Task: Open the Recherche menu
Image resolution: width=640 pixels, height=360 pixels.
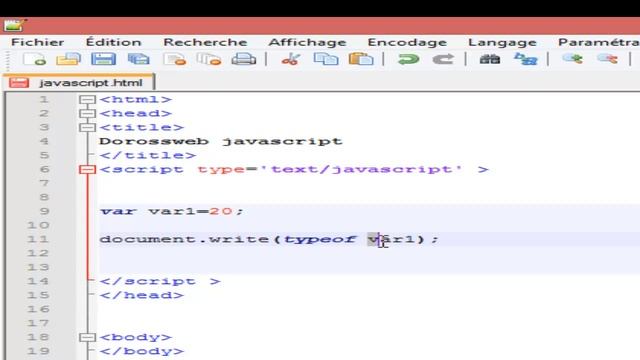Action: [x=205, y=42]
